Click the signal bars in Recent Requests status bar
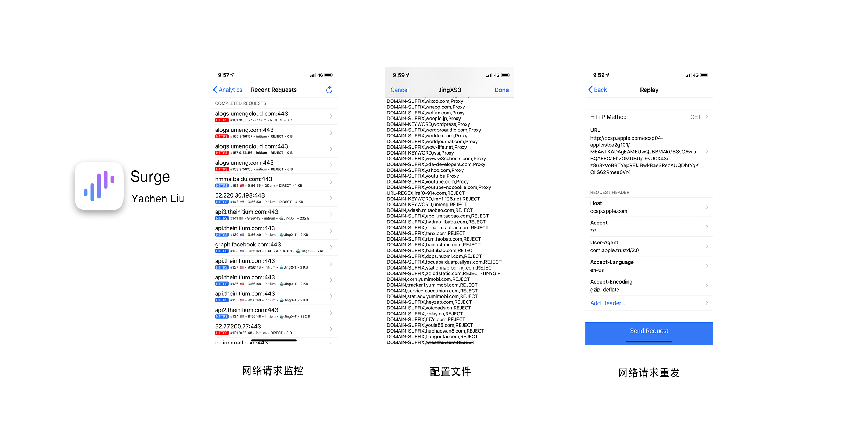Viewport: 868px width, 436px height. [312, 75]
